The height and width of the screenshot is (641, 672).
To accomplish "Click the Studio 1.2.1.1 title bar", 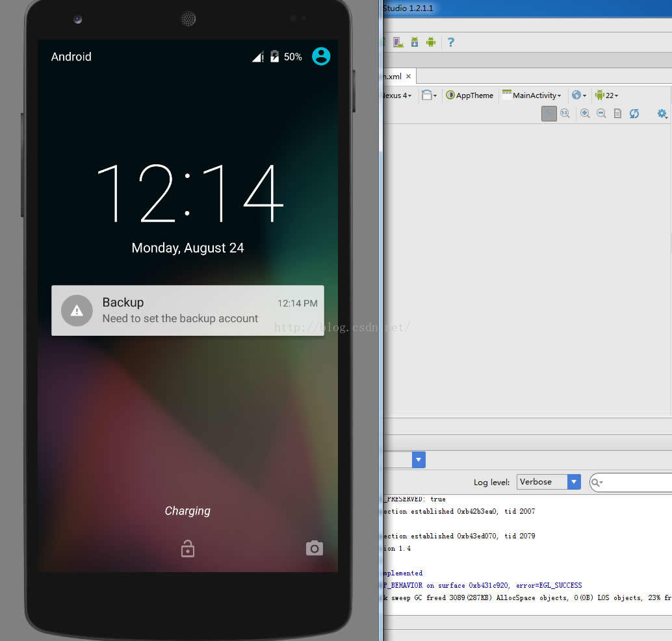I will [x=527, y=8].
